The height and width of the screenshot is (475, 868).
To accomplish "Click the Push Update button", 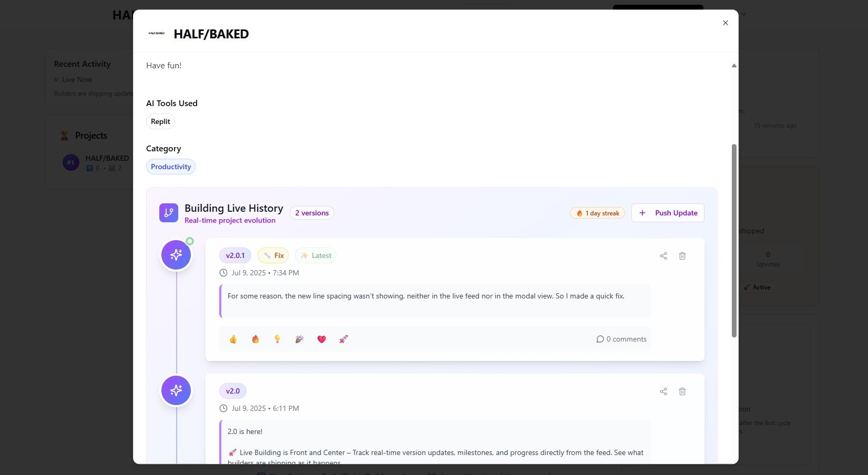I will click(668, 213).
